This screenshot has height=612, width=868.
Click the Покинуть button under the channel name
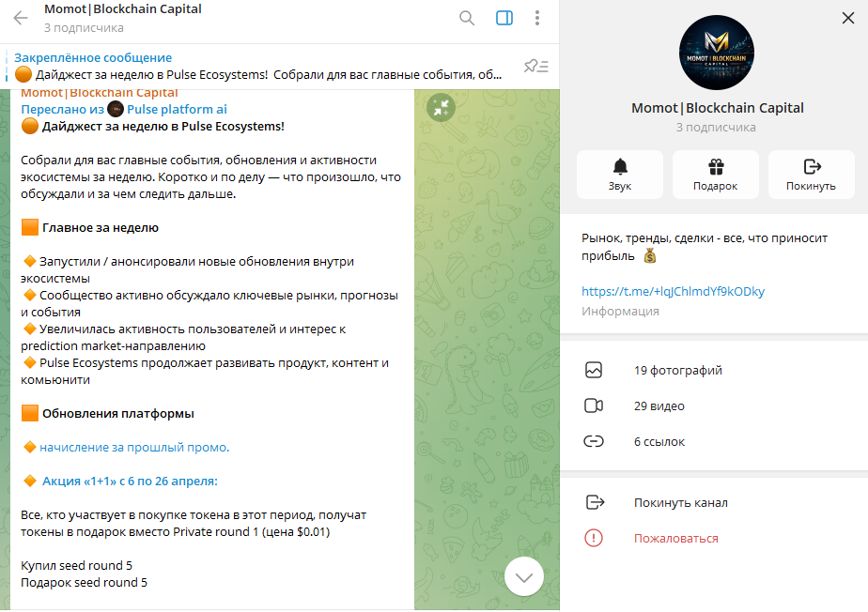point(812,175)
